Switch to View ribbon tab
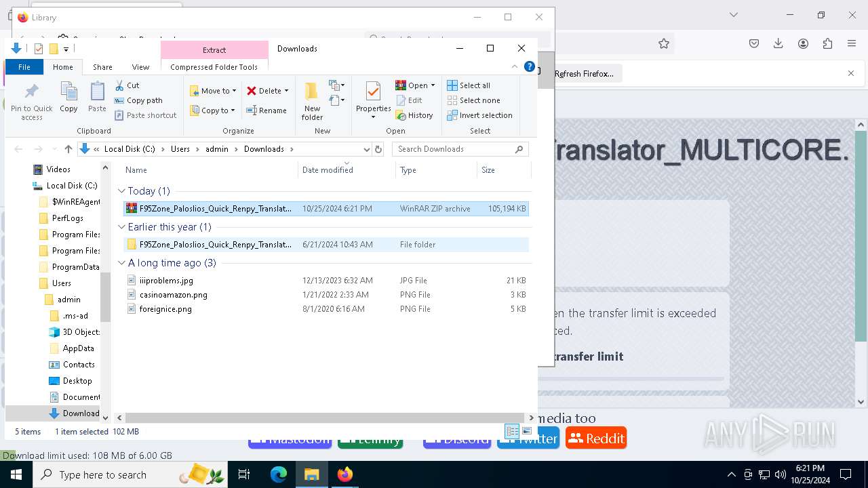 coord(140,67)
